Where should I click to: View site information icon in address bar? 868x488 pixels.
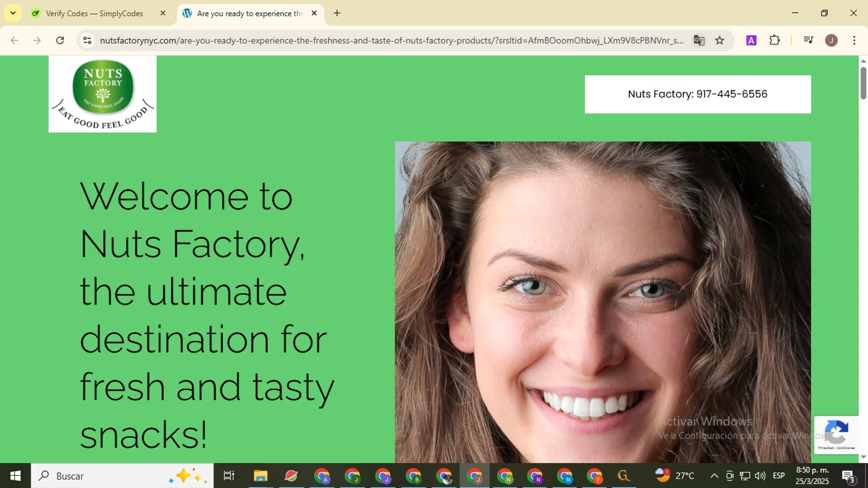click(87, 41)
